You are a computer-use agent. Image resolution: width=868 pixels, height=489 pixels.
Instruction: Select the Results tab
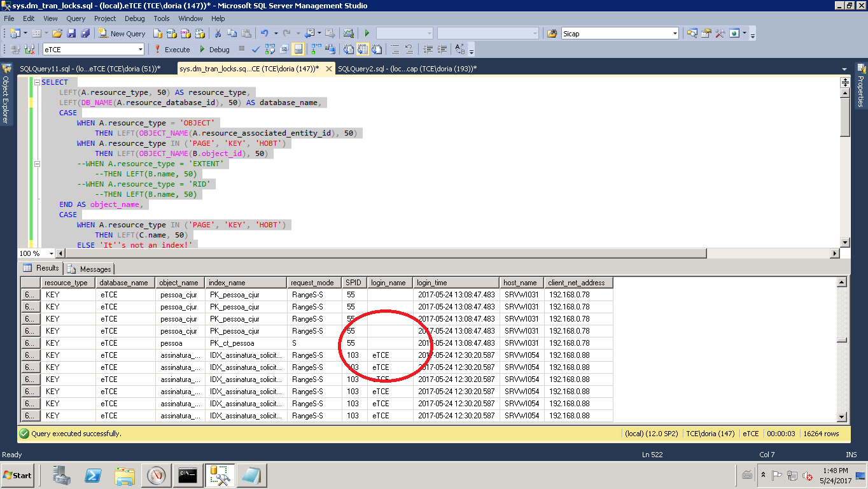pos(41,268)
